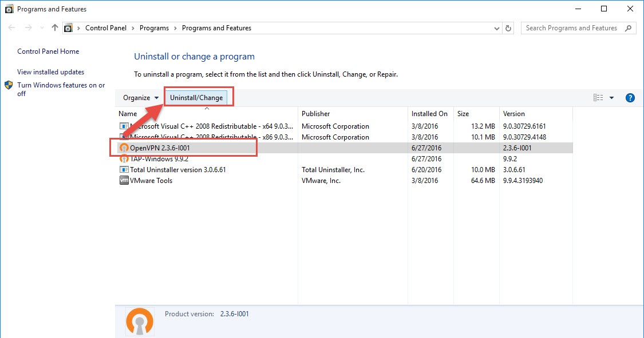Open the Organize menu

(140, 98)
